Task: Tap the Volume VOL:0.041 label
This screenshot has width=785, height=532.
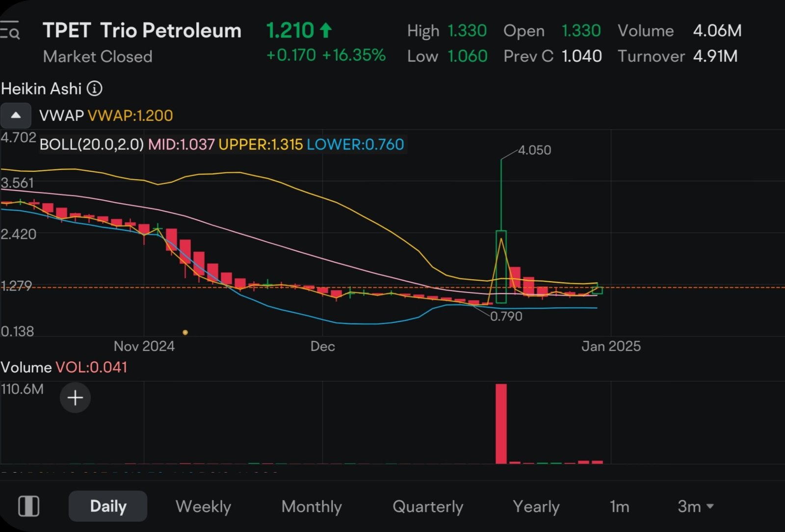Action: [64, 367]
